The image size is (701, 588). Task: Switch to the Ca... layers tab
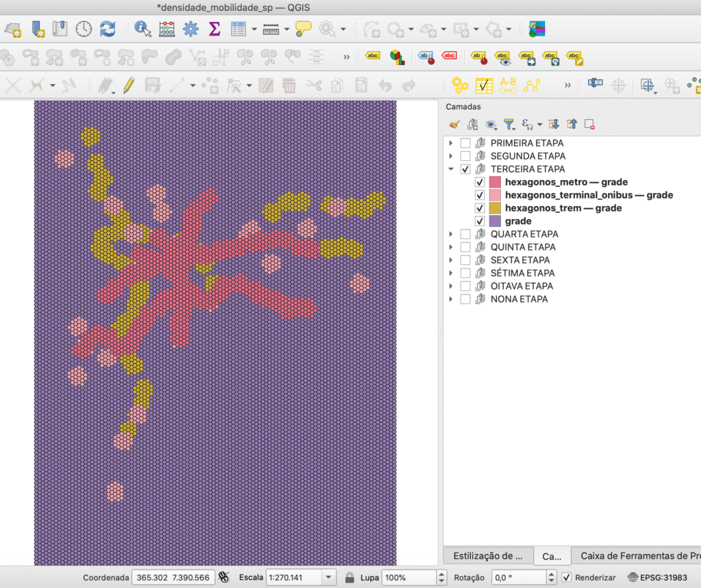(x=552, y=557)
